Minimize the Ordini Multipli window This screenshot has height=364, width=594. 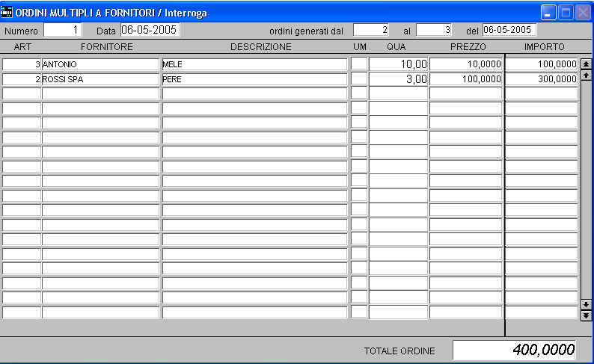tap(548, 13)
